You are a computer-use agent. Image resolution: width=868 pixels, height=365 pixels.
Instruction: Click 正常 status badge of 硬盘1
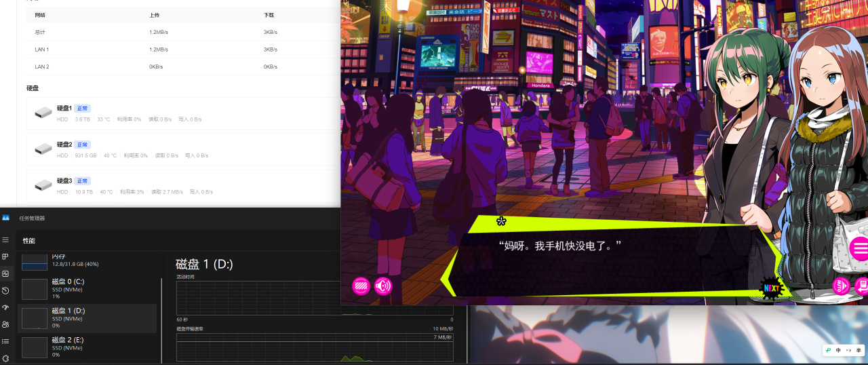pos(82,109)
